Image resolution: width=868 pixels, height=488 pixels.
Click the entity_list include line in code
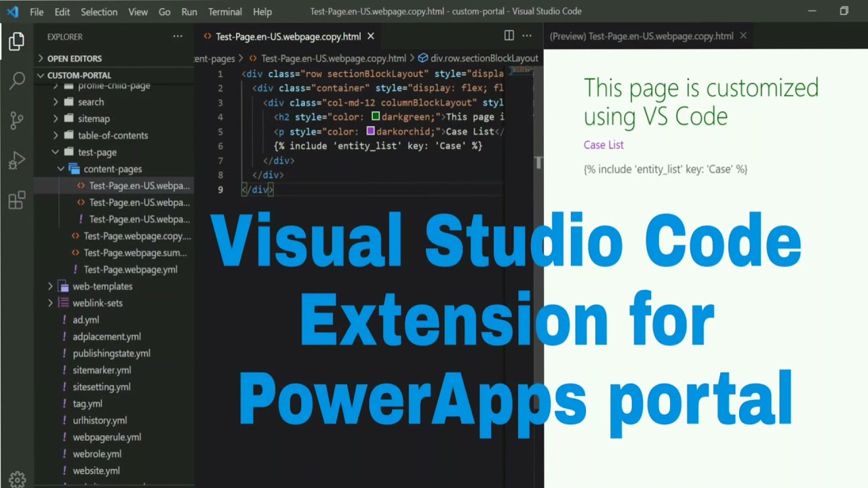pyautogui.click(x=378, y=146)
